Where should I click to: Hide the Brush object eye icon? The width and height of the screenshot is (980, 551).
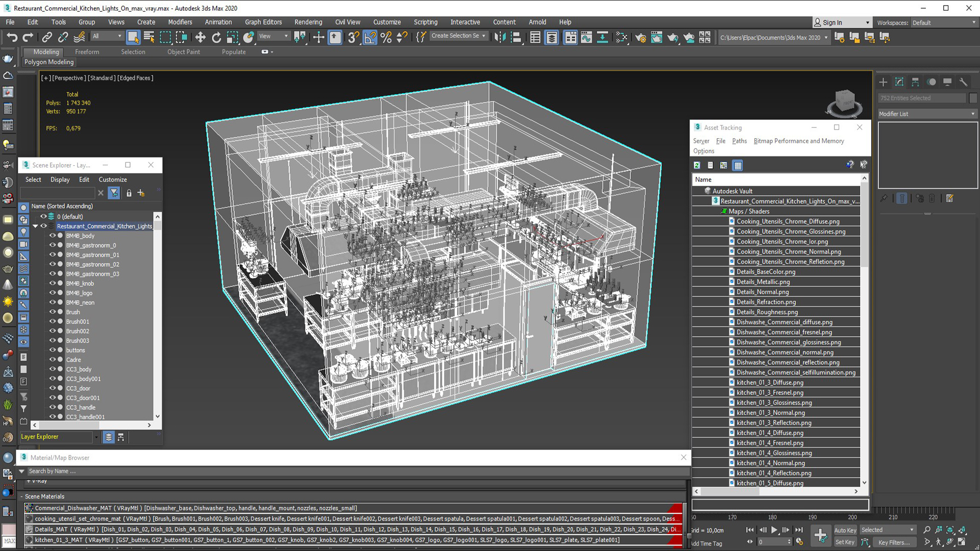click(x=52, y=312)
